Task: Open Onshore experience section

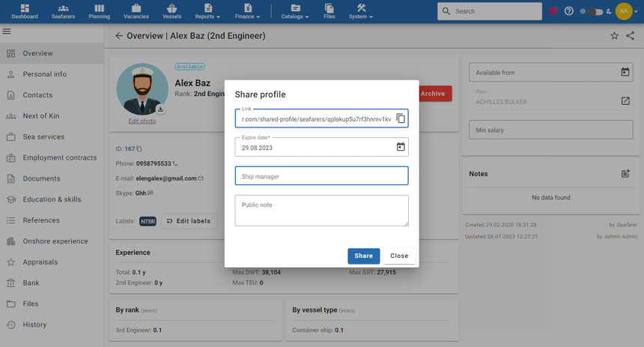Action: [52, 241]
